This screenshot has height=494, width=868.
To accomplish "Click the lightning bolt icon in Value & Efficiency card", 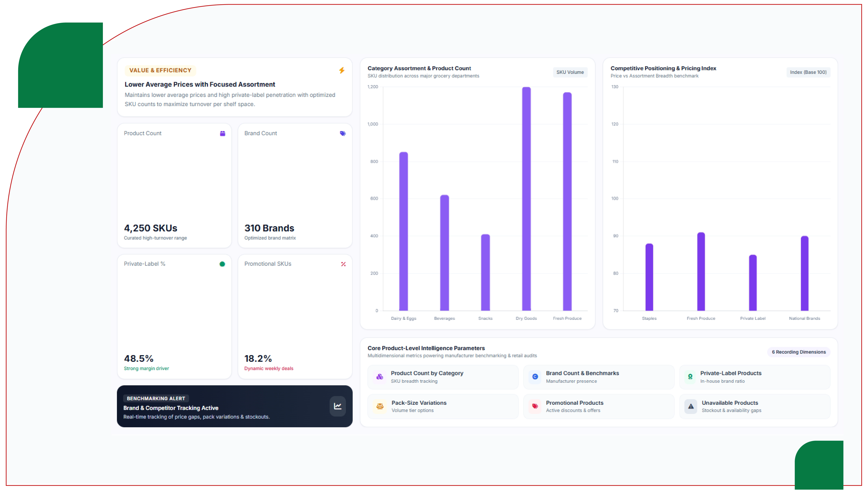I will point(342,70).
